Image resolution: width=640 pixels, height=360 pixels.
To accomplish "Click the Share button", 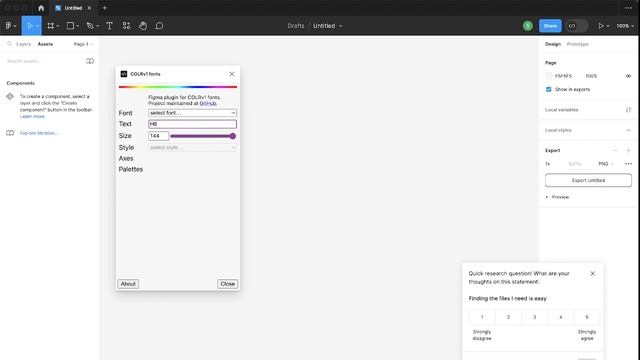I will coord(550,26).
